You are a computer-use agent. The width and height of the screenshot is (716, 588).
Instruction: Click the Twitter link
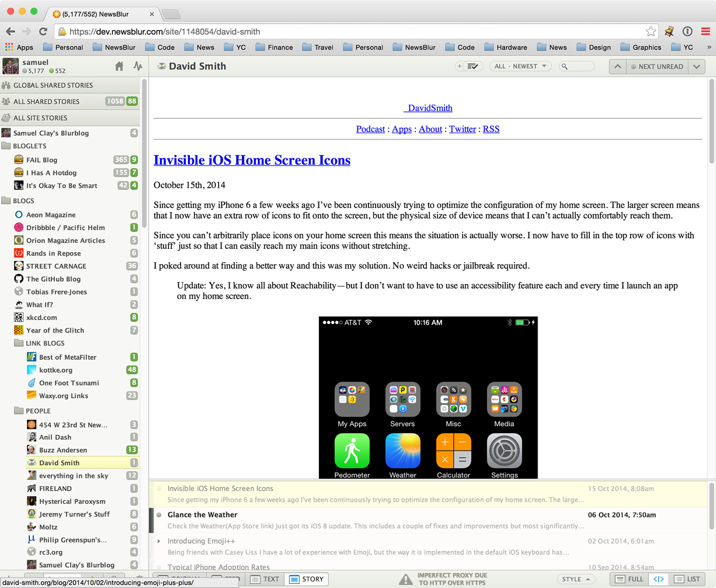(462, 129)
